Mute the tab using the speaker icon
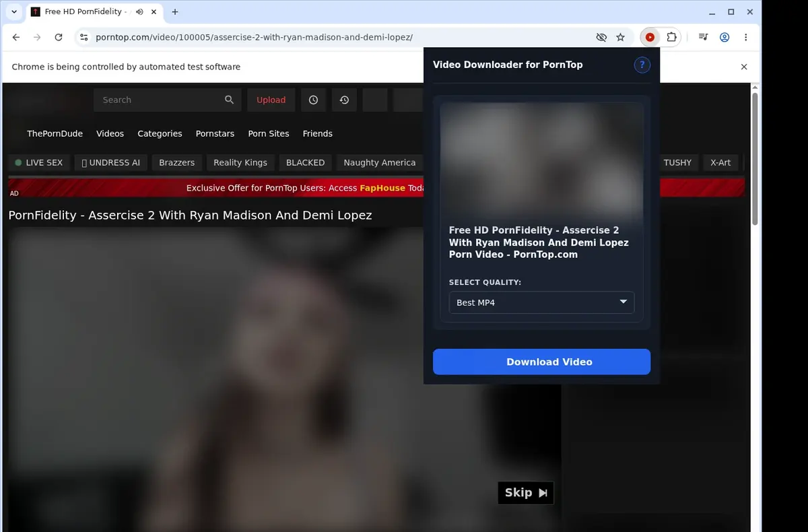The height and width of the screenshot is (532, 808). pos(139,12)
